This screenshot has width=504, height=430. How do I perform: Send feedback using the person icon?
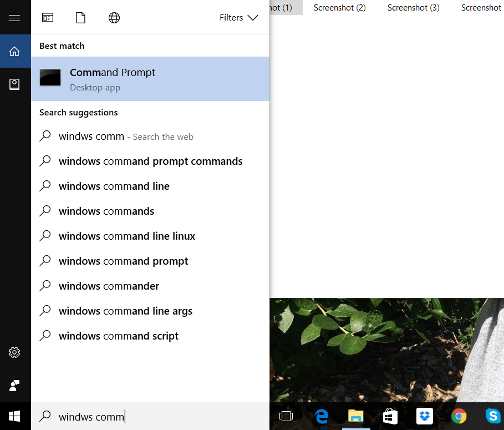click(x=15, y=385)
